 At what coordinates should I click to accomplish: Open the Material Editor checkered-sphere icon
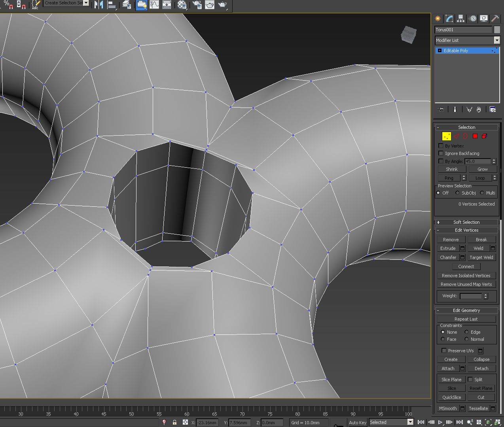click(182, 5)
